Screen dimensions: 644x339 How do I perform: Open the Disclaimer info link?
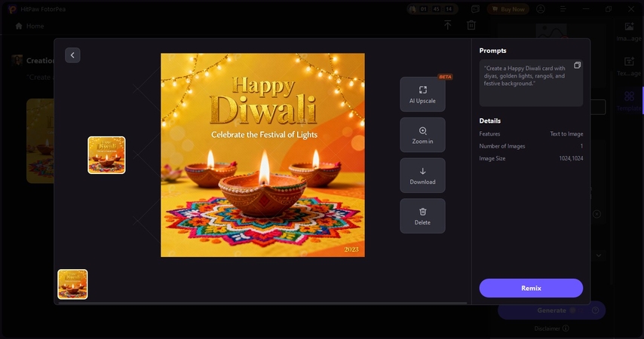(551, 328)
